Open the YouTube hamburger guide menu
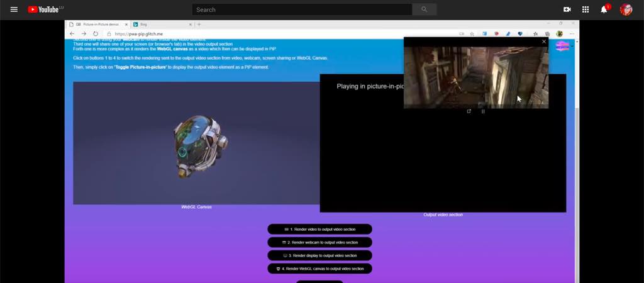Viewport: 644px width, 283px height. click(x=14, y=9)
